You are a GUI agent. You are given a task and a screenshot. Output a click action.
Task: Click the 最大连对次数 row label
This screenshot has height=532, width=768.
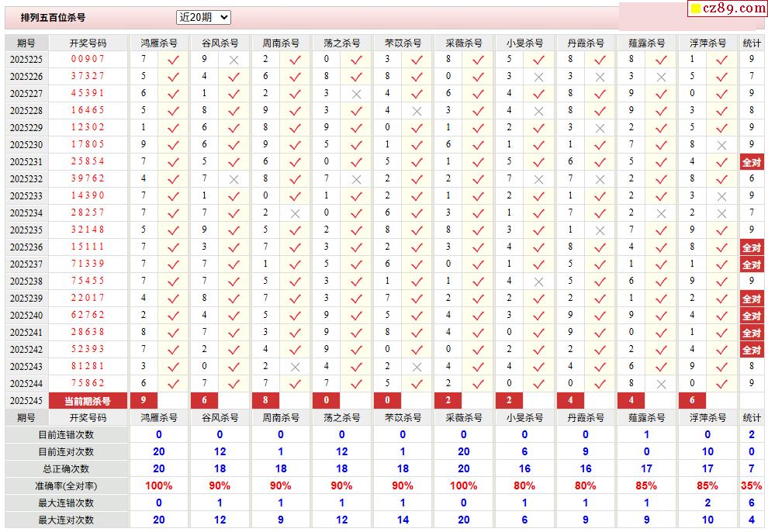click(66, 520)
